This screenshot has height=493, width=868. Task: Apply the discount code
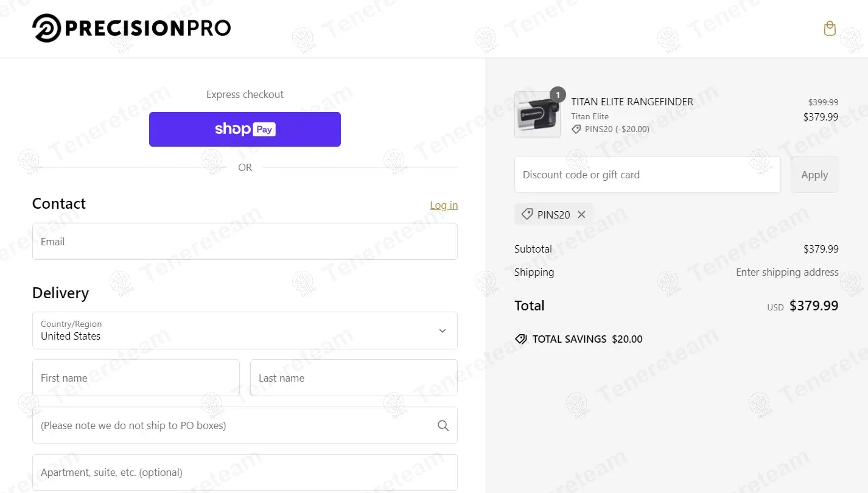(x=814, y=175)
